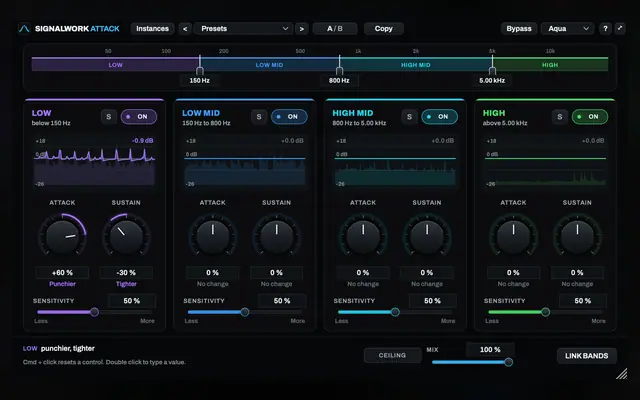
Task: Click the expand window icon
Action: (620, 29)
